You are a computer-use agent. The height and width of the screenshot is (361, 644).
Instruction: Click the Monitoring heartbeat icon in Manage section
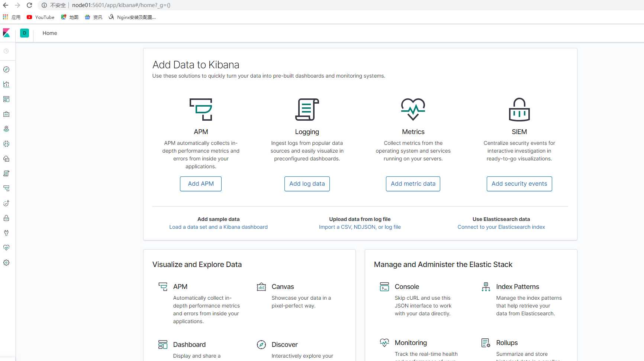point(384,343)
